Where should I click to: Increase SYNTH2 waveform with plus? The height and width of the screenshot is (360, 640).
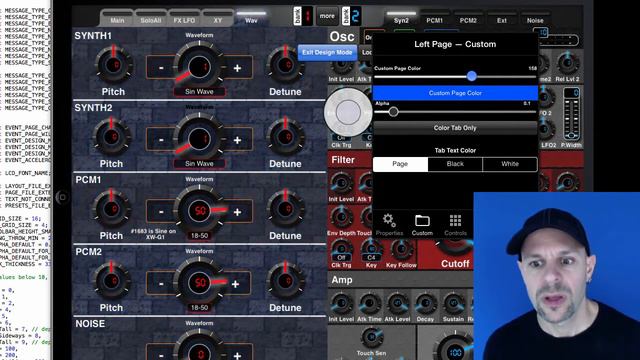(x=237, y=140)
